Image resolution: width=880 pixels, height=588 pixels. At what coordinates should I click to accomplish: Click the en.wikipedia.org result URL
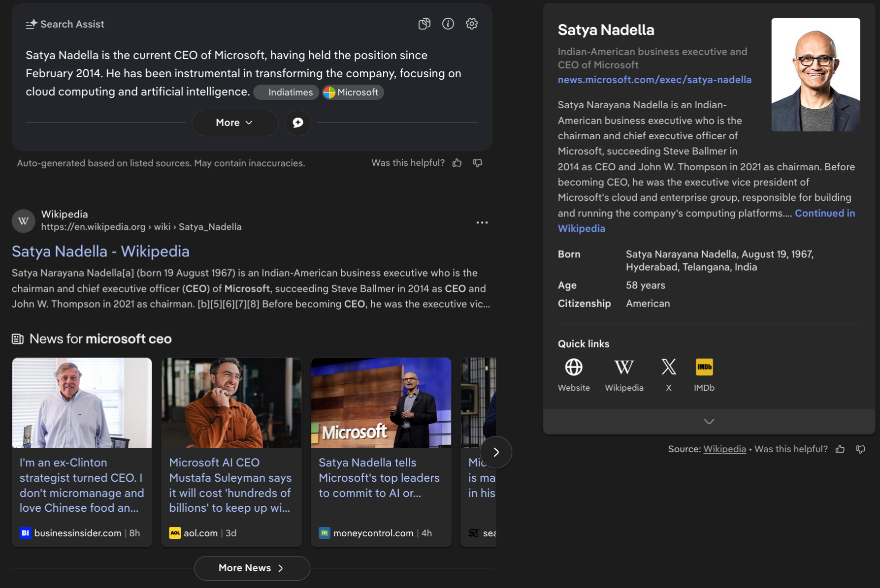pos(141,227)
